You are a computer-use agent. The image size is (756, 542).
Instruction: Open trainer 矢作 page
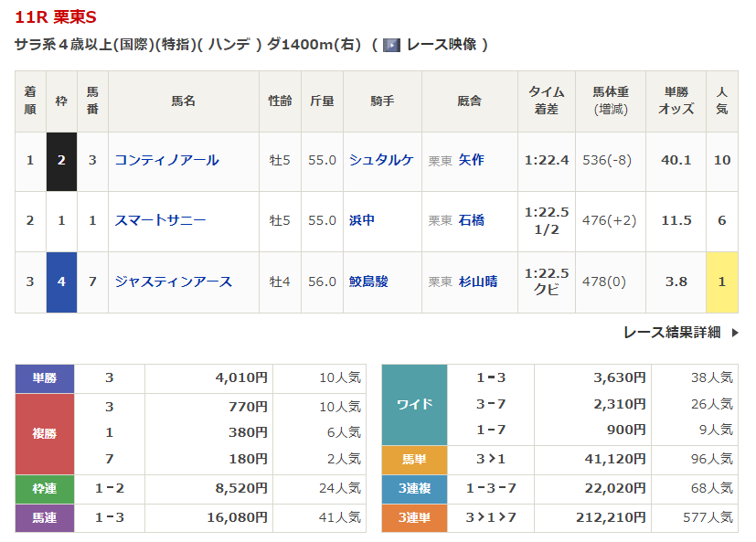pyautogui.click(x=471, y=160)
